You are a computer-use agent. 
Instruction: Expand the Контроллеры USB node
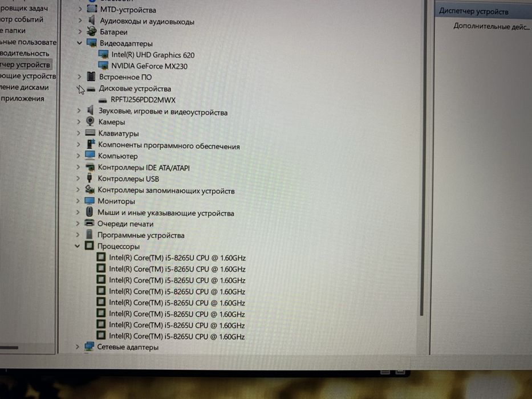(x=78, y=178)
